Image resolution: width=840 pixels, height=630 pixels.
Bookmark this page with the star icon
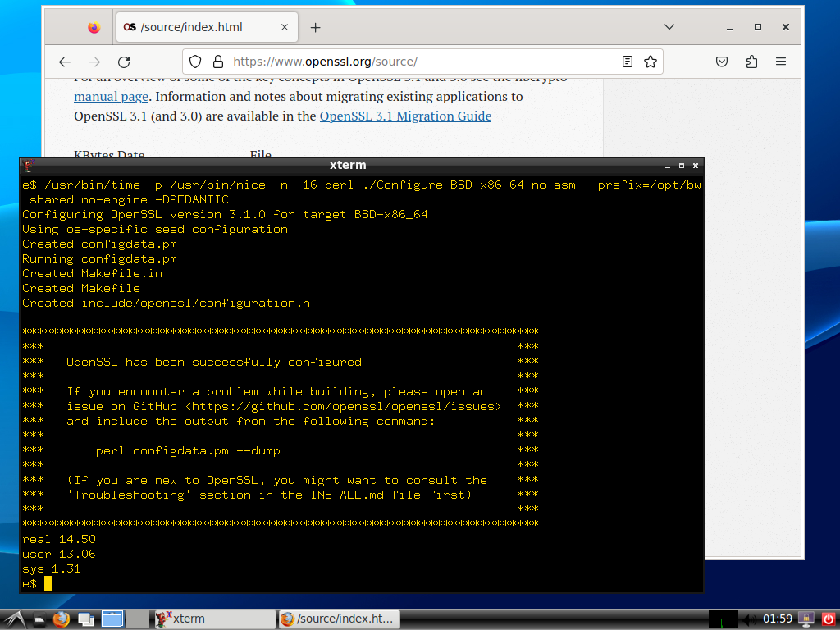coord(650,62)
